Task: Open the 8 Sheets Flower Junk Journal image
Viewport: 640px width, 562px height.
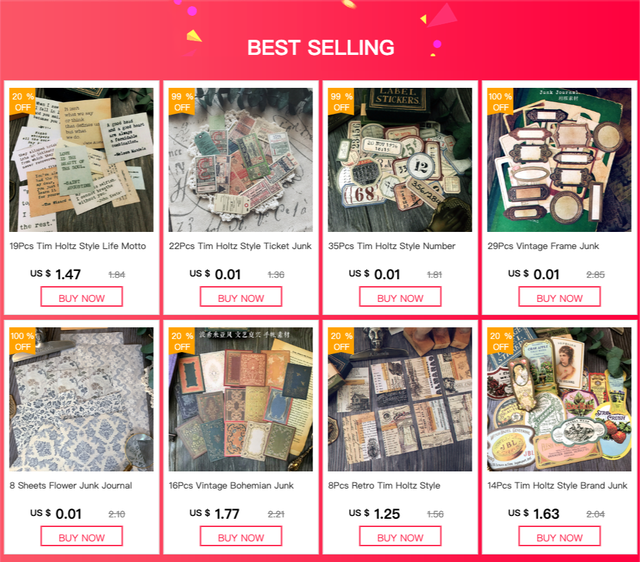Action: click(81, 399)
